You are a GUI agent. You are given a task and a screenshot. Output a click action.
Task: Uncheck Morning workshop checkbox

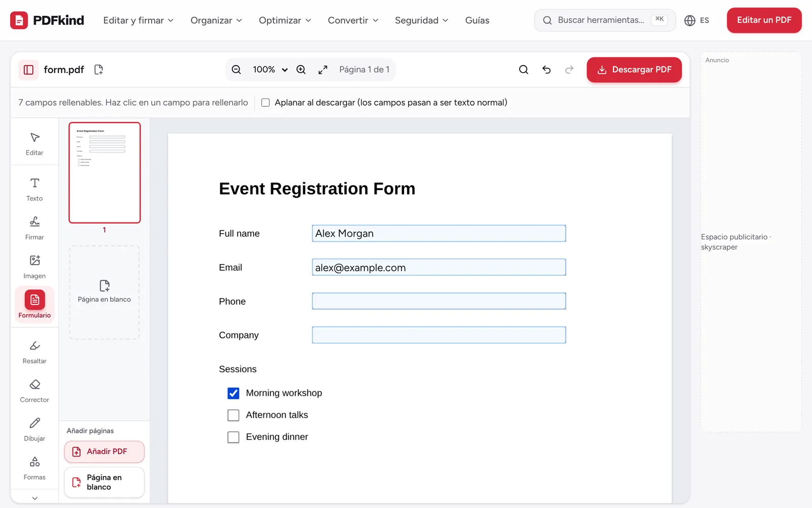[233, 393]
